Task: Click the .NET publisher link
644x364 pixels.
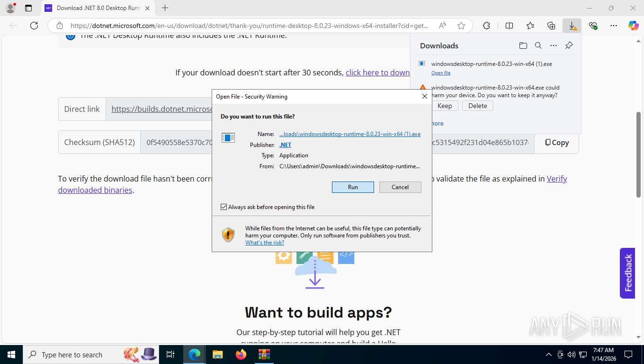Action: (285, 145)
